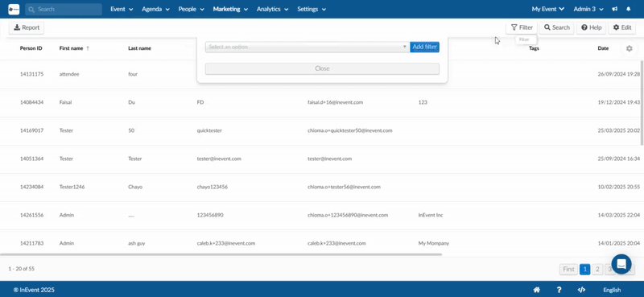The height and width of the screenshot is (297, 644).
Task: Go to the First page button
Action: point(568,269)
